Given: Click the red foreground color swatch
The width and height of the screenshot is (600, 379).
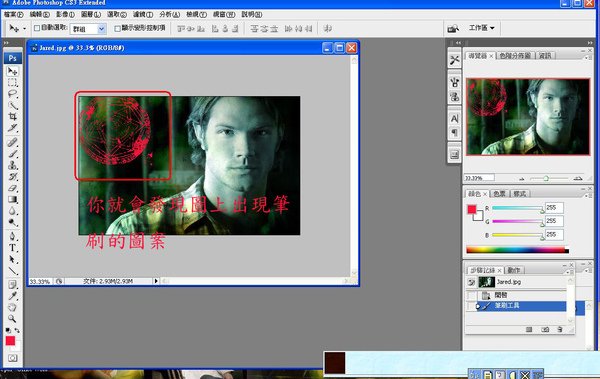Looking at the screenshot, I should 10,341.
